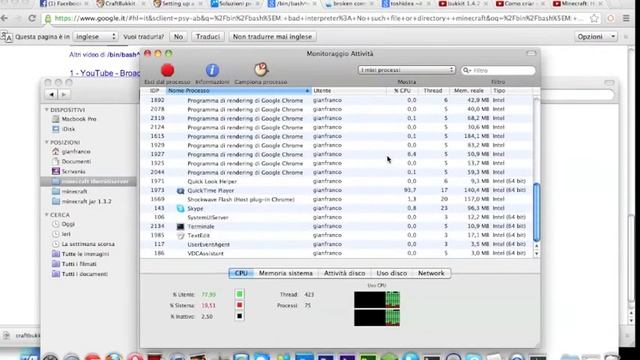Click the Filtro search field
Viewport: 640px width, 360px height.
pyautogui.click(x=498, y=71)
